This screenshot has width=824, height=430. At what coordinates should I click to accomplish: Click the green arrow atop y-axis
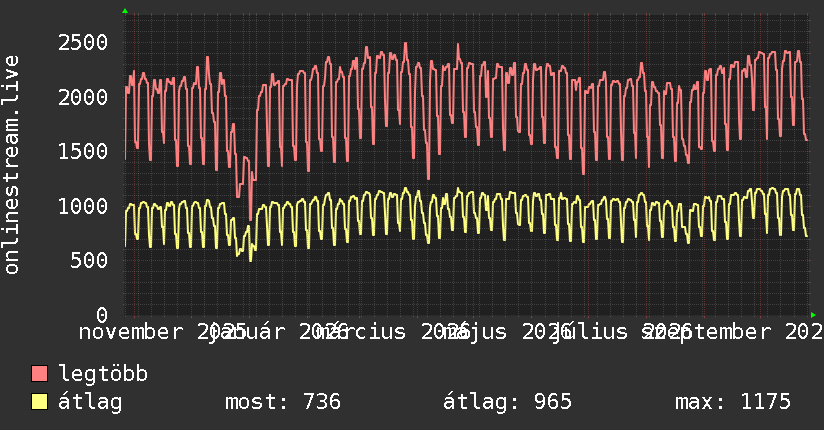coord(125,11)
